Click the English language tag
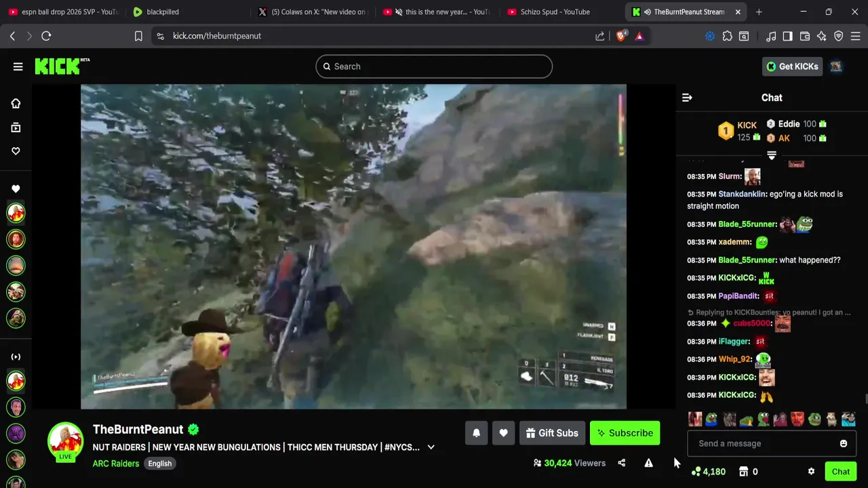This screenshot has height=488, width=868. (160, 464)
